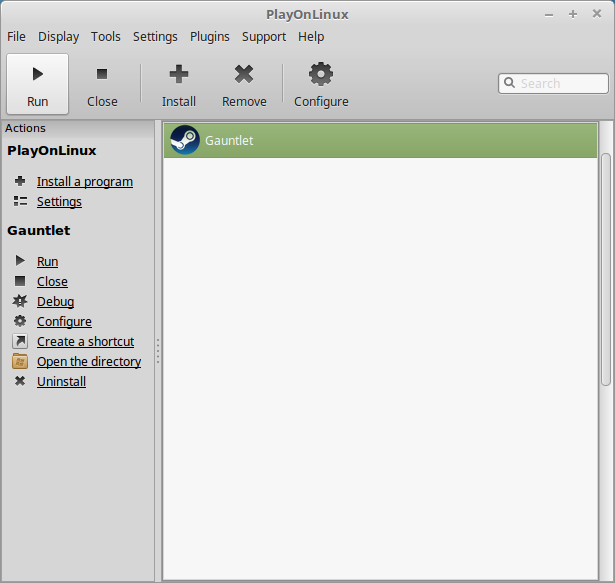Click the Create a shortcut link
Screen dimensions: 615x583
[86, 341]
